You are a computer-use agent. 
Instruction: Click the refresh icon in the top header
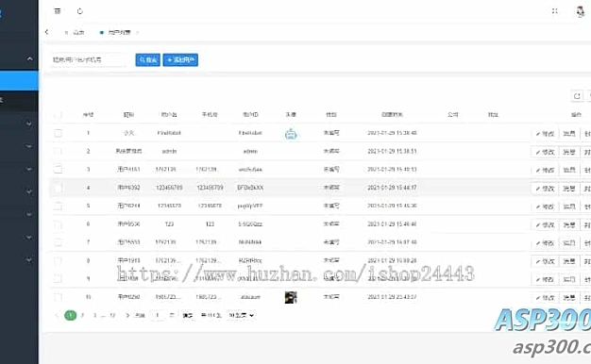80,11
